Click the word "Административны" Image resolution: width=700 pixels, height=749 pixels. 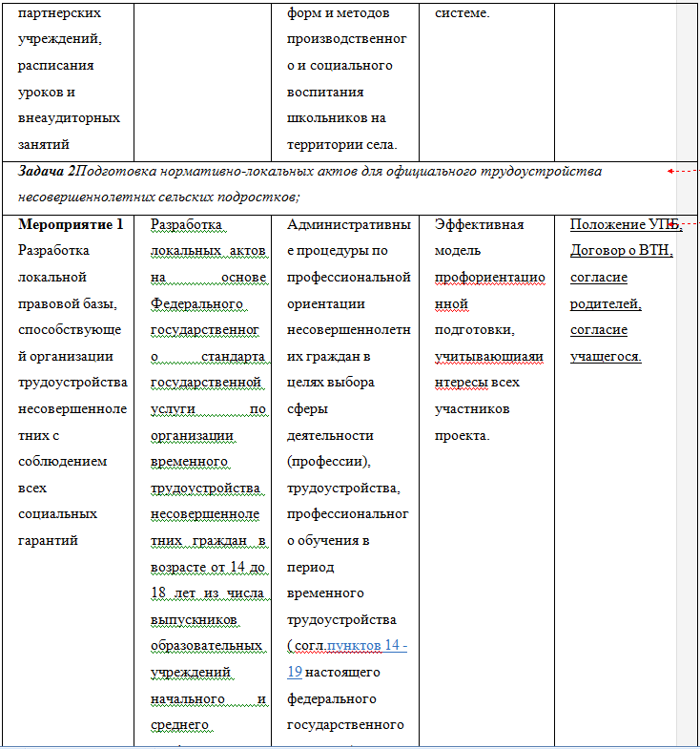click(349, 224)
